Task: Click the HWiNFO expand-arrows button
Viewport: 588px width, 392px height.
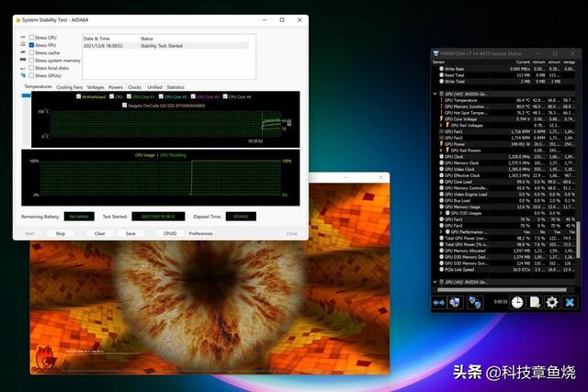Action: pyautogui.click(x=439, y=302)
